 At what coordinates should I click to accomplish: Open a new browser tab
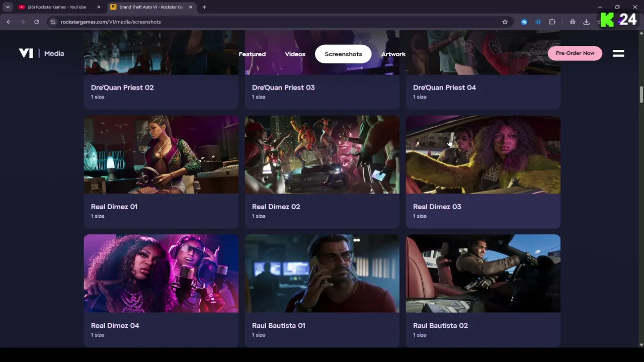coord(204,7)
